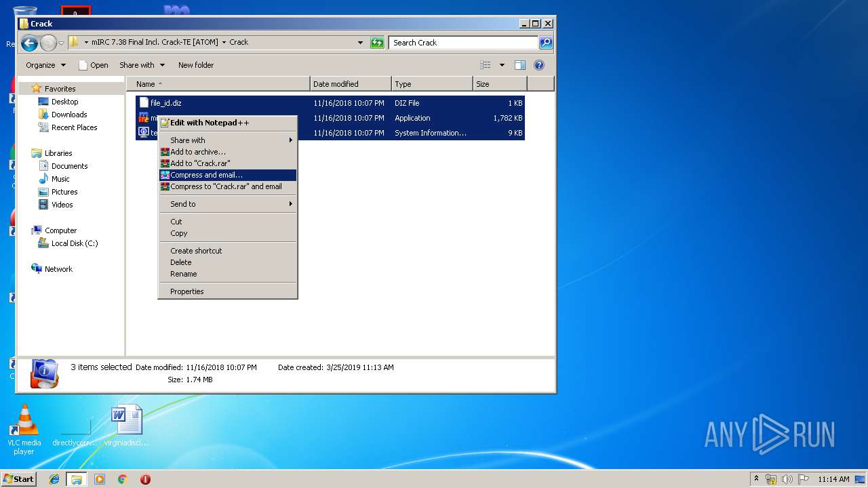Show hidden tray icons arrow
Screen dimensions: 868x488
coord(756,479)
